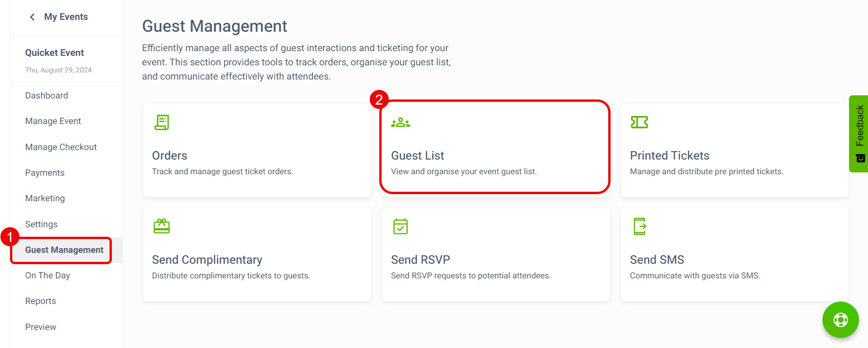Click the Printed Tickets ticket icon
The width and height of the screenshot is (868, 348).
pos(640,122)
